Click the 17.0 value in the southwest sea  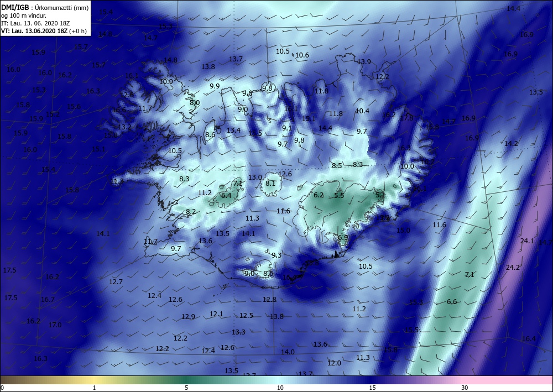pos(55,325)
